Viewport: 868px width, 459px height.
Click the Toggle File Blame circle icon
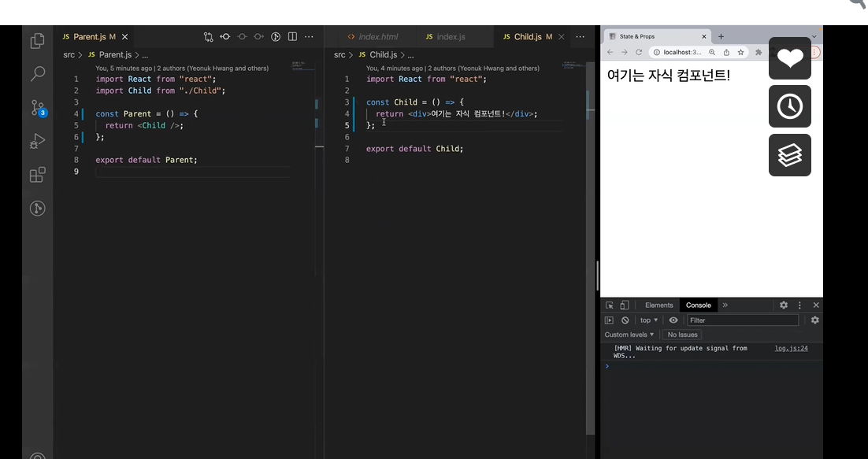click(x=276, y=36)
